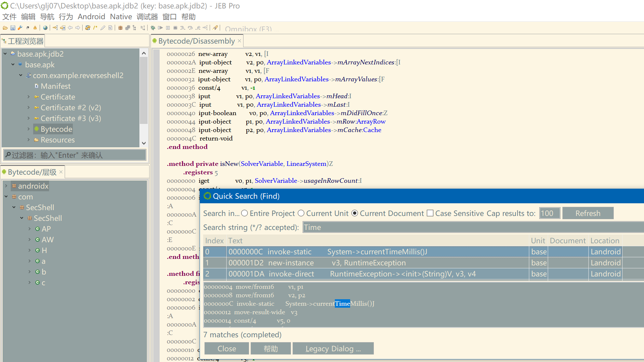Expand the androidx package node
Screen dimensions: 644x362
6,186
